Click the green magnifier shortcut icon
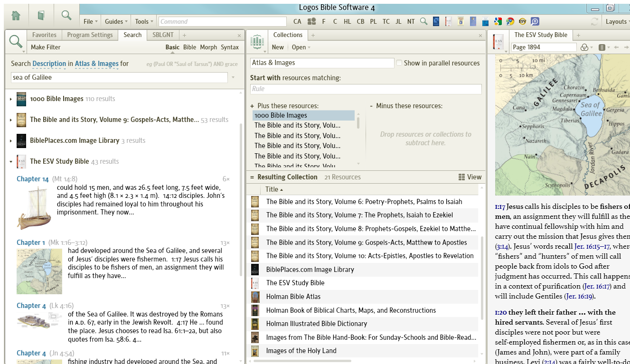The height and width of the screenshot is (364, 630). point(424,21)
